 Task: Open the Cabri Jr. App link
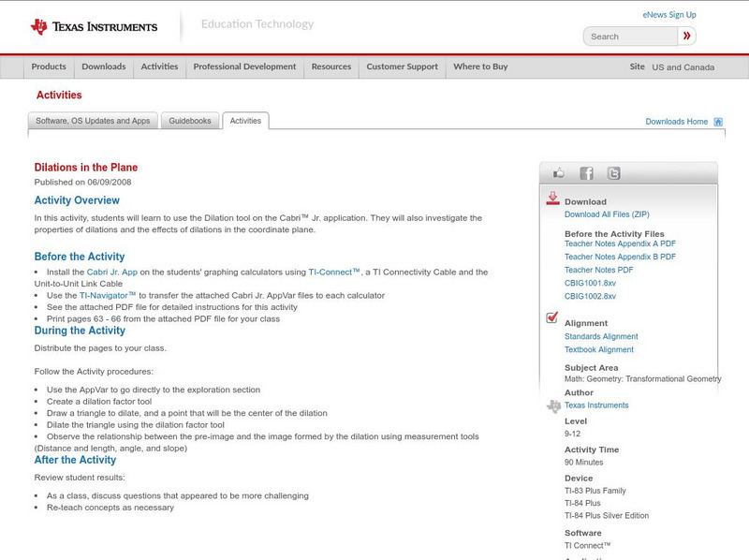tap(112, 272)
